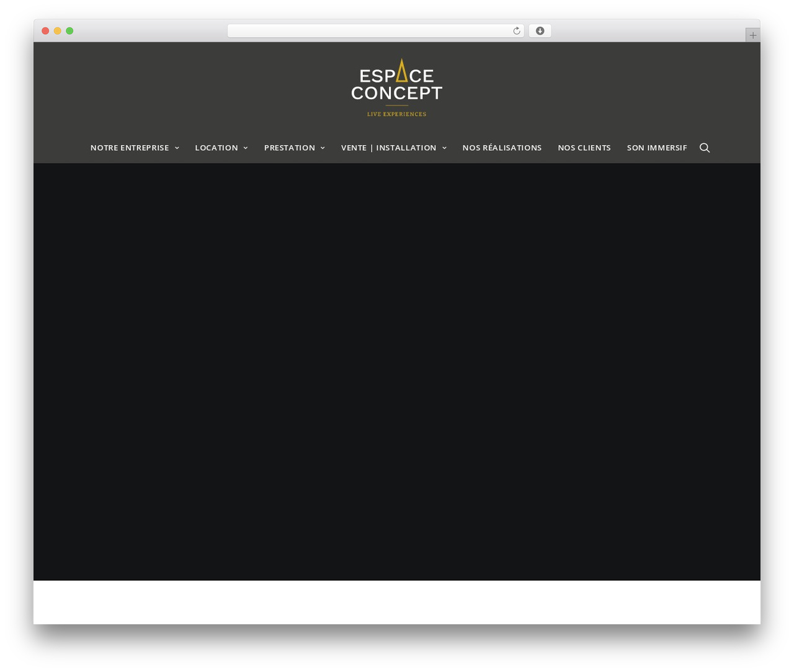Visit the Nos Clients page
Viewport: 794px width, 672px height.
pyautogui.click(x=584, y=148)
